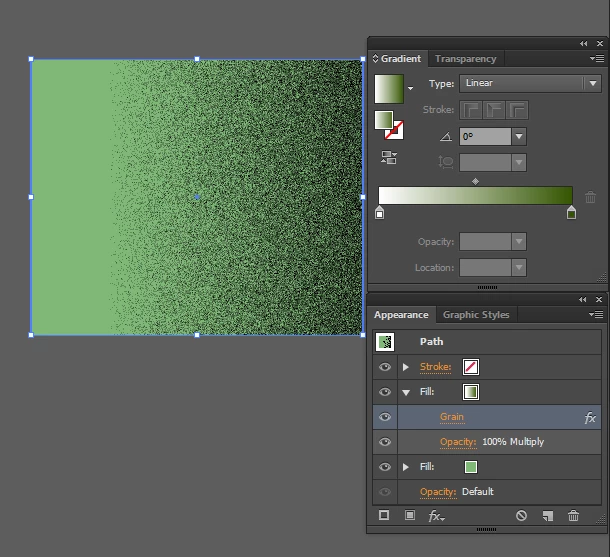Viewport: 610px width, 557px height.
Task: Open the Appearance panel flyout menu
Action: pyautogui.click(x=596, y=314)
